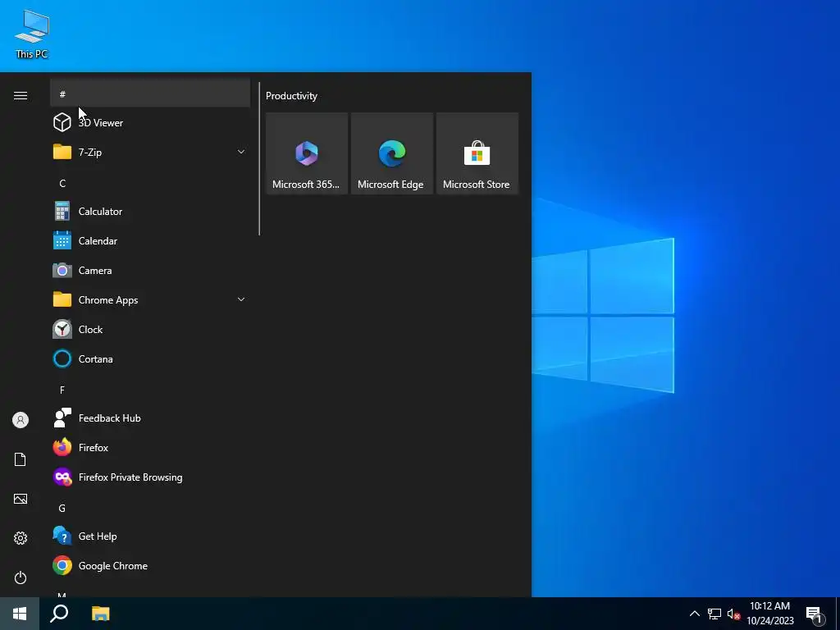Screen dimensions: 840x630
Task: Click the Chrome Apps folder icon
Action: coord(62,300)
